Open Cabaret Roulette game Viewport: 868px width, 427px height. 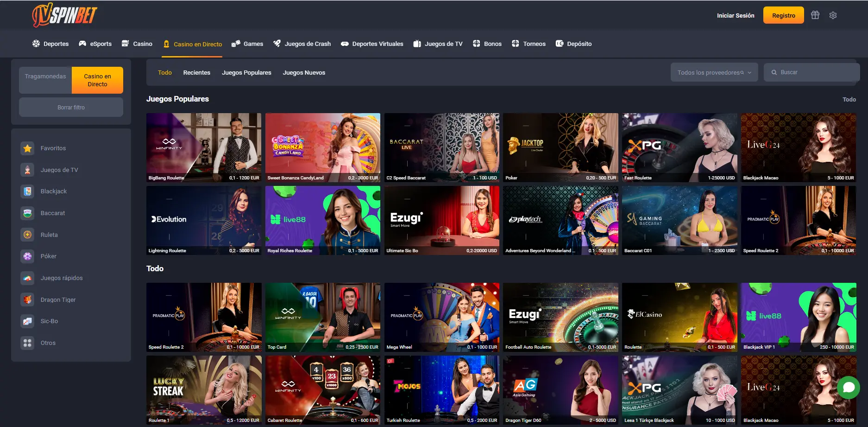[323, 390]
